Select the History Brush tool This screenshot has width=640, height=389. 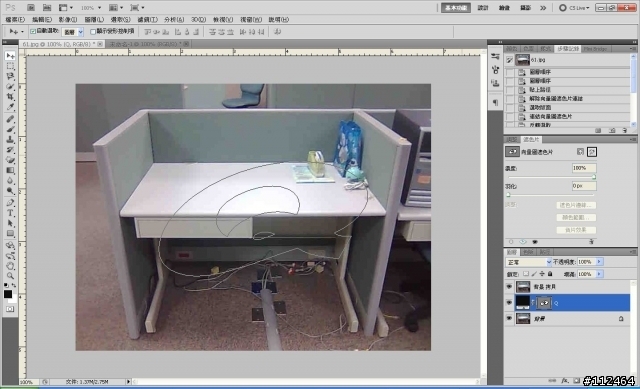point(10,150)
